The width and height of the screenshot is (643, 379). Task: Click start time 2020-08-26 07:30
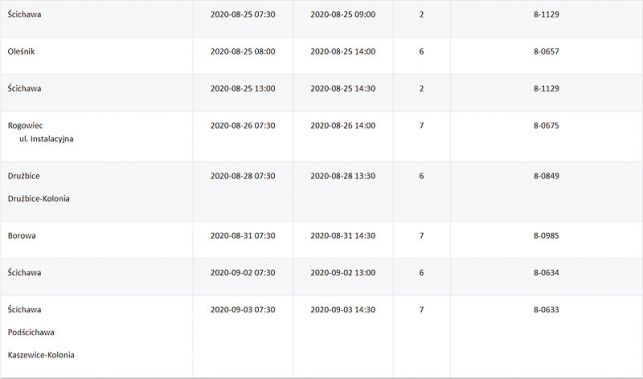pos(243,126)
